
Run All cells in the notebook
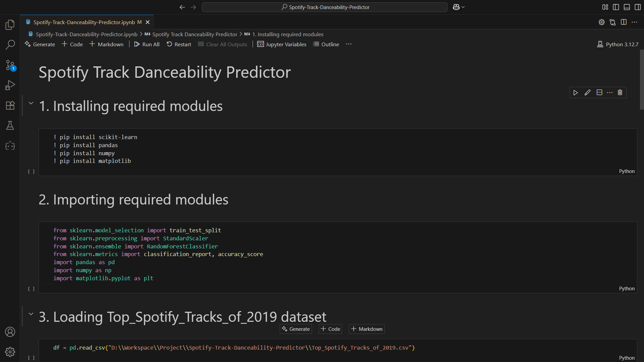pyautogui.click(x=147, y=44)
